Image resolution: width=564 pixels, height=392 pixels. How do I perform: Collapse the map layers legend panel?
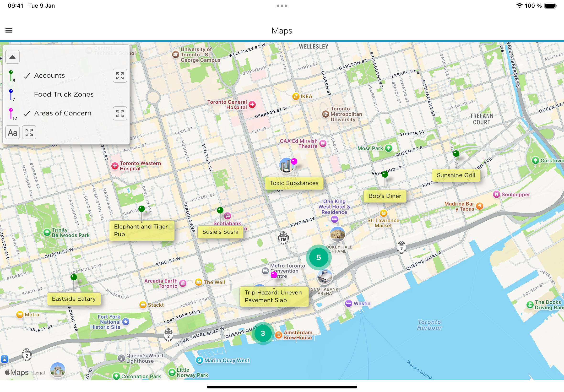(12, 57)
